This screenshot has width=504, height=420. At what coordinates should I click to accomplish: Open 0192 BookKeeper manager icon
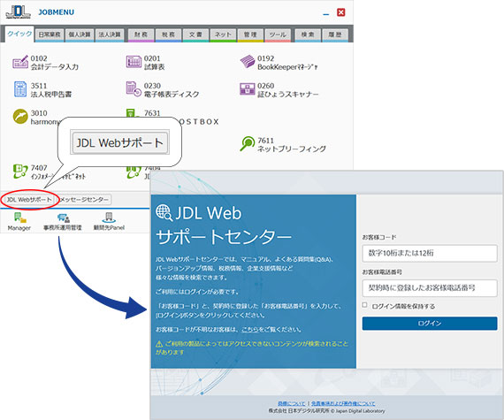(248, 62)
